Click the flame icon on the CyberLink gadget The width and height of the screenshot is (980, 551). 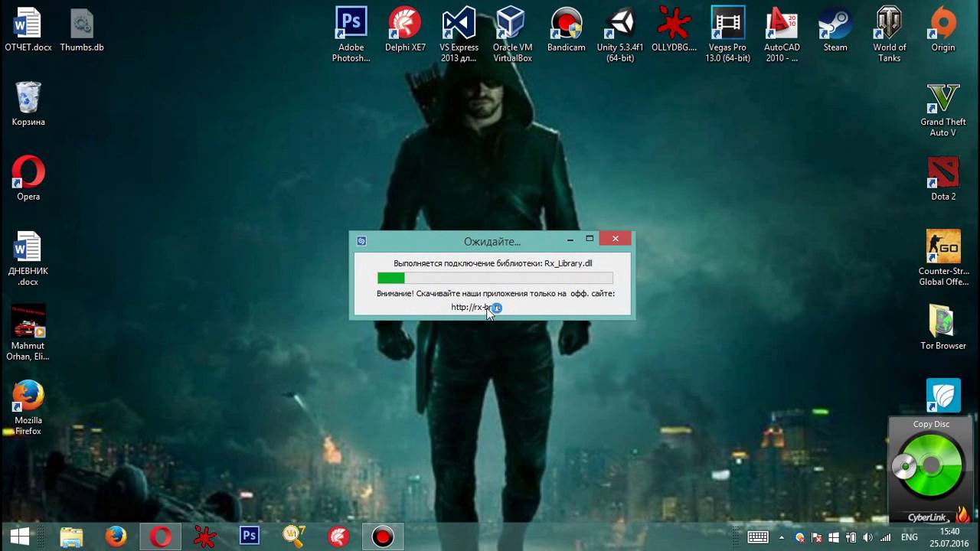pos(962,516)
